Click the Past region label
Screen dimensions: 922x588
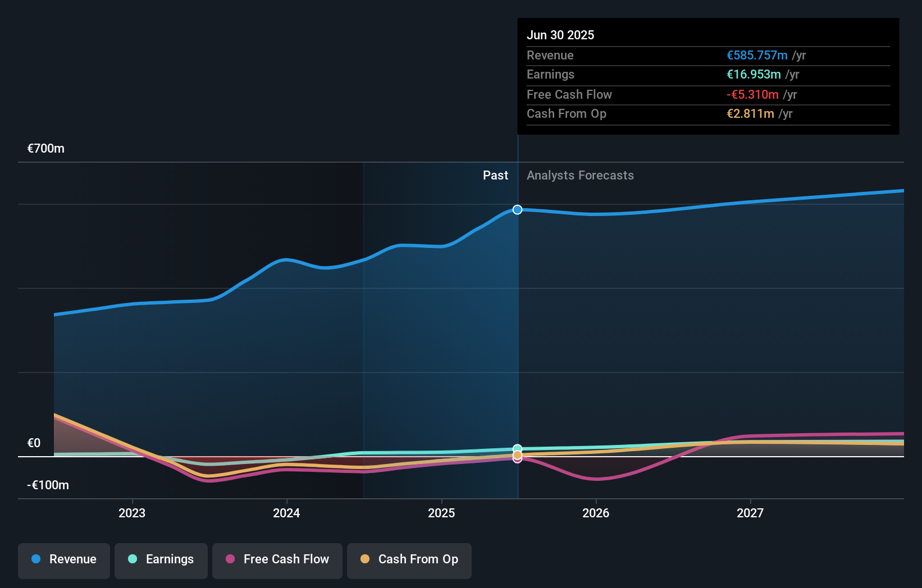tap(495, 176)
